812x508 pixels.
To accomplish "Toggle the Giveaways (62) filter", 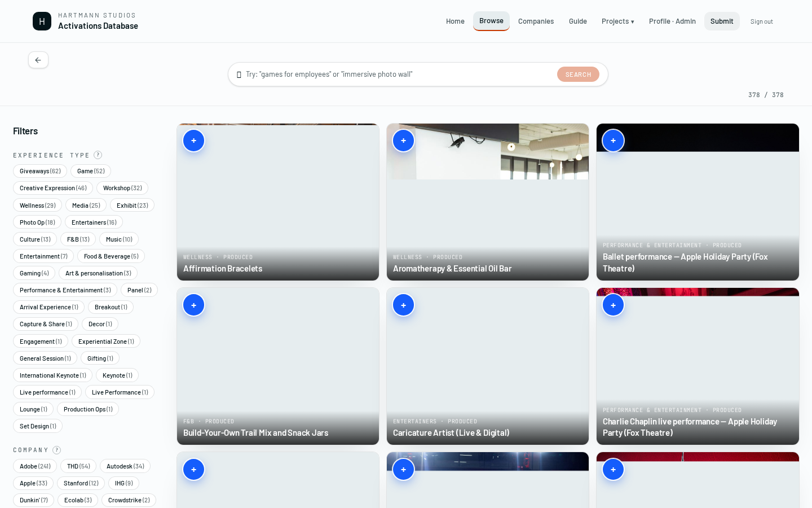I will [40, 171].
